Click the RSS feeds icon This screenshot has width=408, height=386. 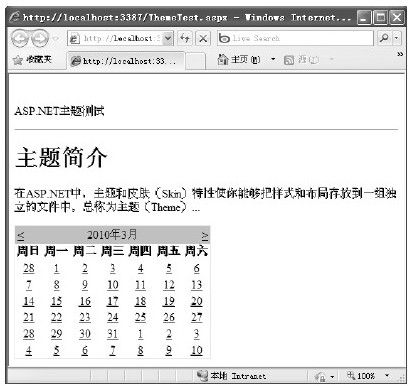tap(289, 60)
